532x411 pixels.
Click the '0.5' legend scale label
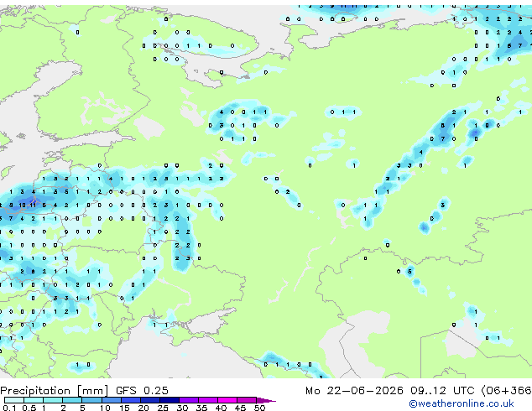click(x=29, y=408)
